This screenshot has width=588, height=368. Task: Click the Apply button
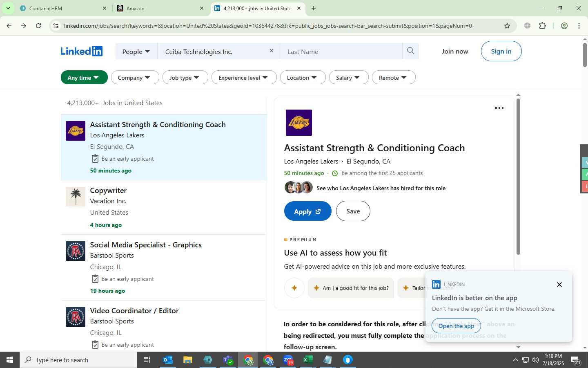(307, 211)
